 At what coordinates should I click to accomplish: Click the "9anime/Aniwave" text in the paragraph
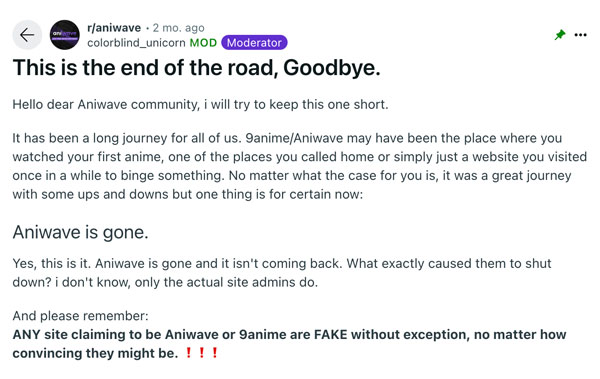pos(294,138)
